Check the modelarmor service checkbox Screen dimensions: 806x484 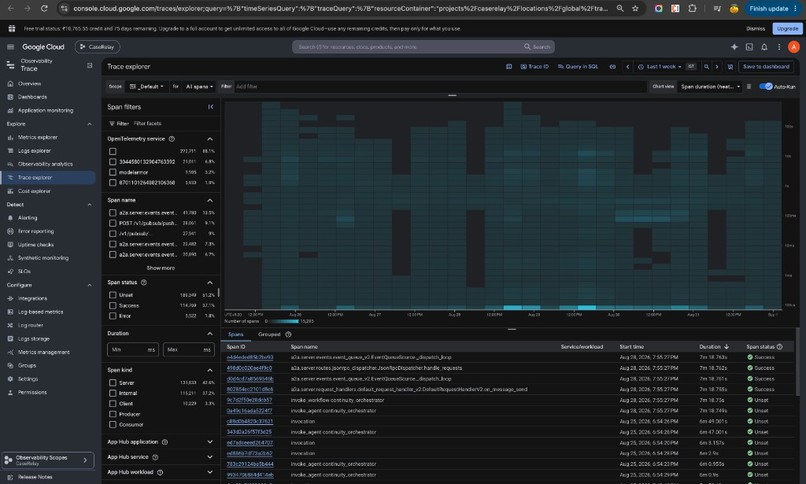point(113,172)
